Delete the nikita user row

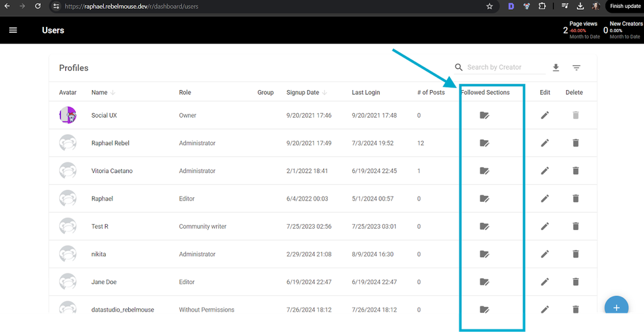576,254
